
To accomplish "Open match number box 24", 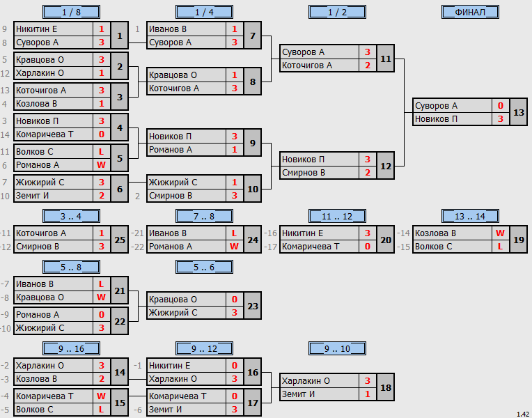I will point(253,240).
